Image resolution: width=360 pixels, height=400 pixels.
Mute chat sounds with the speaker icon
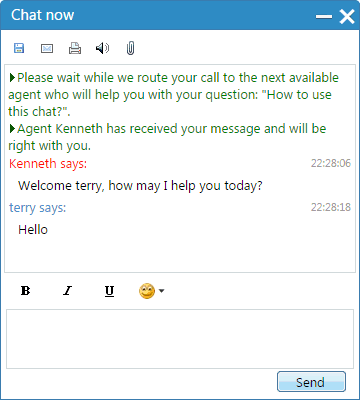(x=102, y=48)
